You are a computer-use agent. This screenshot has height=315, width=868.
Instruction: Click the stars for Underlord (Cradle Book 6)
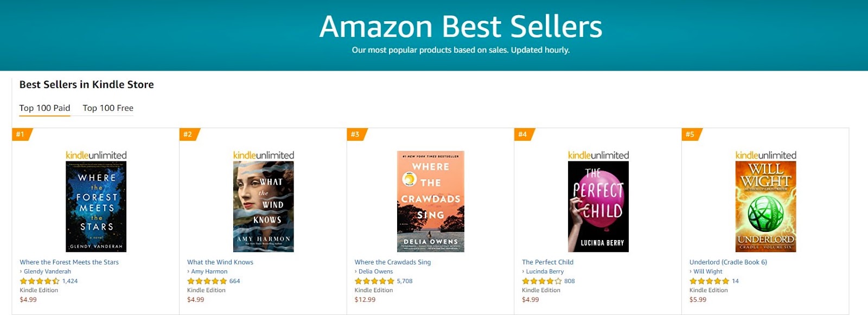[x=709, y=281]
